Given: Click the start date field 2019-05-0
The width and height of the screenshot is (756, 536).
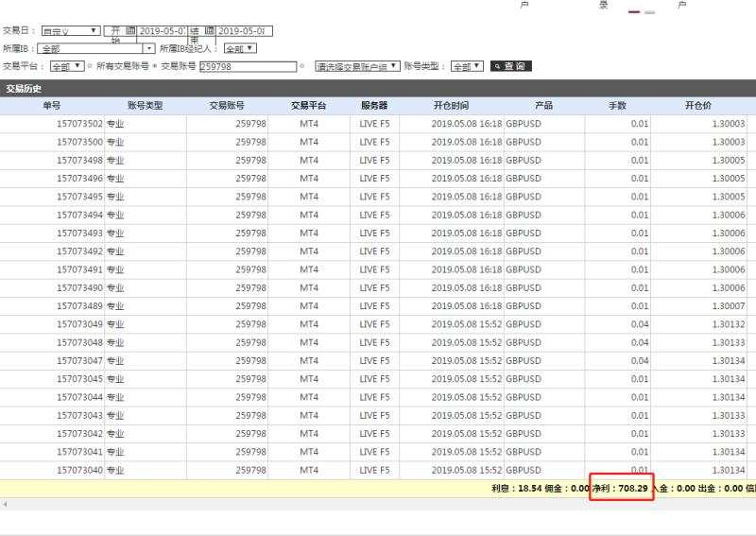Looking at the screenshot, I should (x=162, y=31).
